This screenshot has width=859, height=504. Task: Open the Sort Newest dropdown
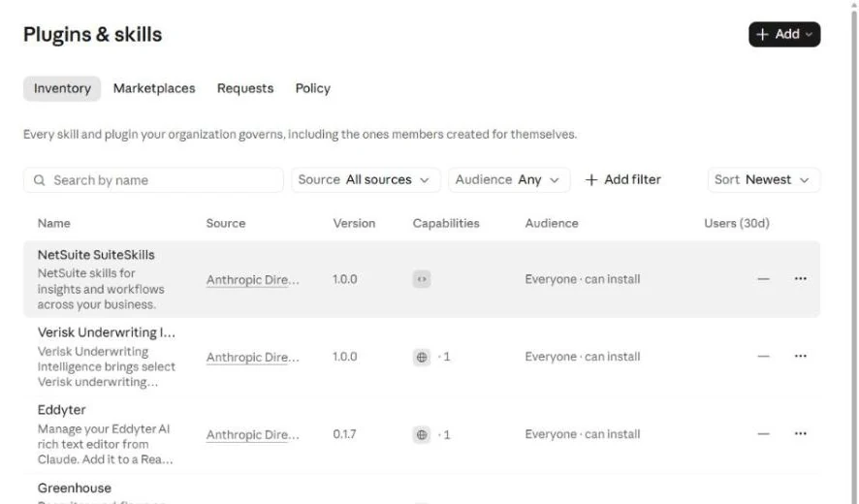click(764, 179)
